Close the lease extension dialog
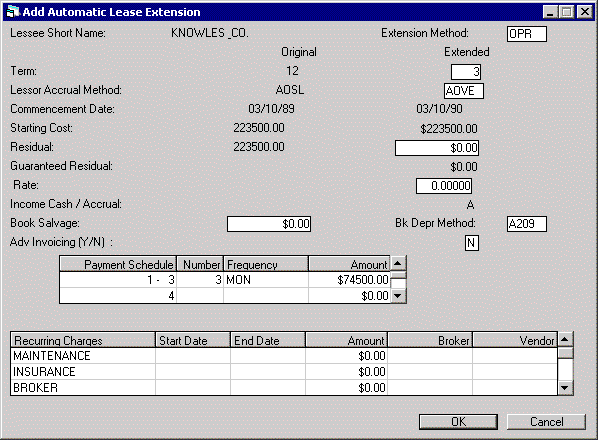Screen dimensions: 598x440 [x=585, y=12]
